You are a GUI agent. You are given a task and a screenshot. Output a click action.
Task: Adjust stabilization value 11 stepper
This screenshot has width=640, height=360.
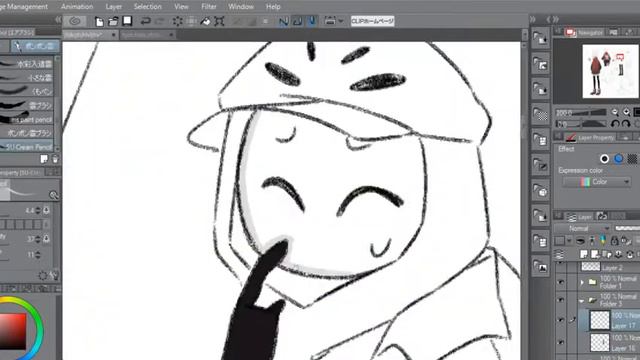(38, 255)
